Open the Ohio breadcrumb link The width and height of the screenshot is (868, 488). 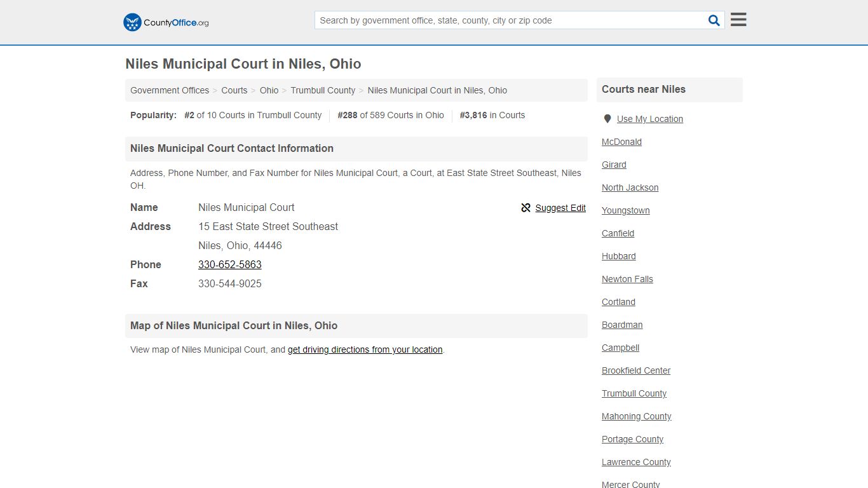pyautogui.click(x=269, y=90)
